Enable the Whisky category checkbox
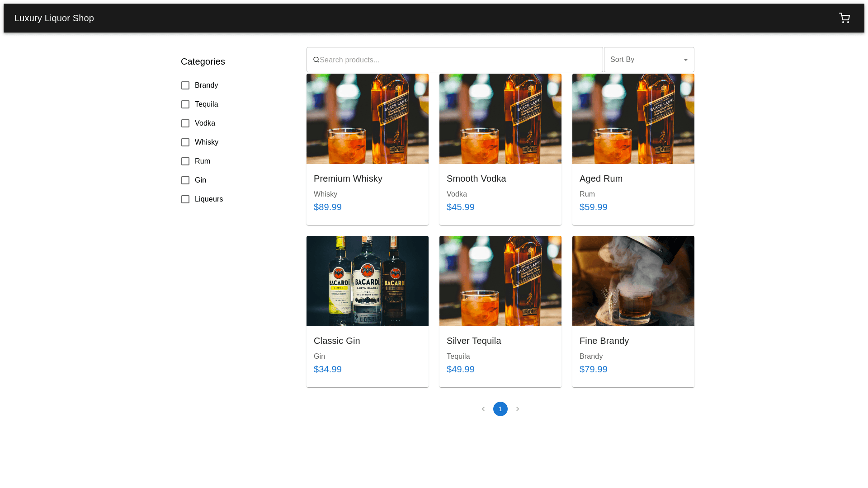868x488 pixels. pos(185,142)
